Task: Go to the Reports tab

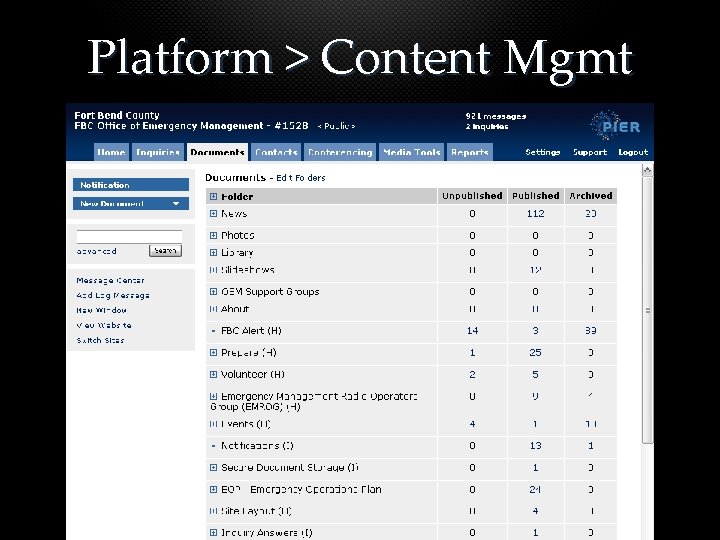Action: pyautogui.click(x=469, y=152)
